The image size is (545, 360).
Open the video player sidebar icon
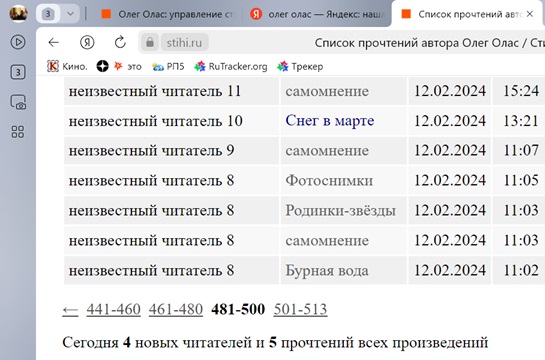(18, 42)
